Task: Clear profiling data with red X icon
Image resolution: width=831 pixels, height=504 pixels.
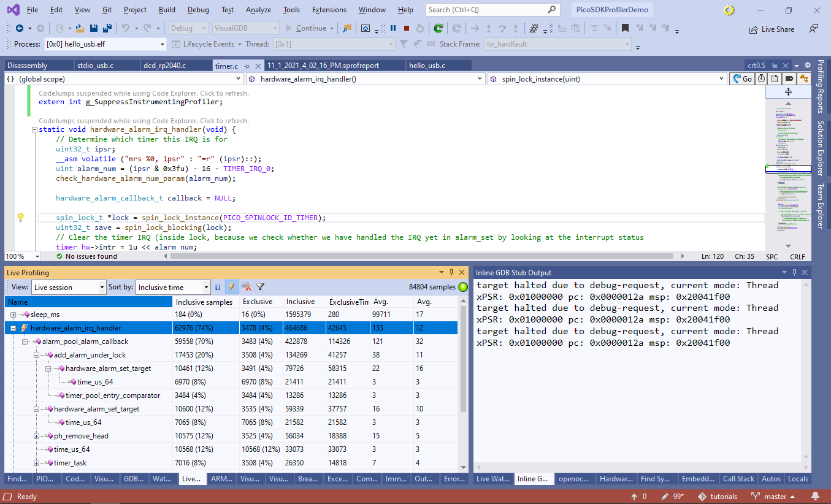Action: click(x=246, y=287)
